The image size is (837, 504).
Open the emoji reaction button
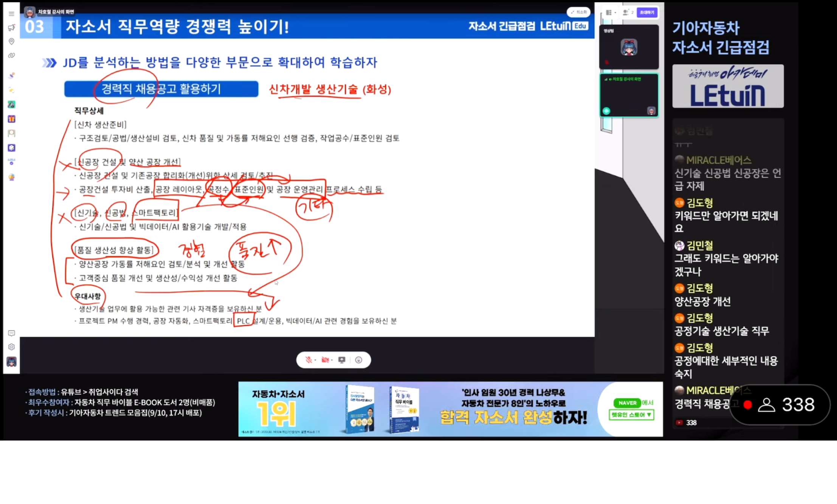(359, 360)
